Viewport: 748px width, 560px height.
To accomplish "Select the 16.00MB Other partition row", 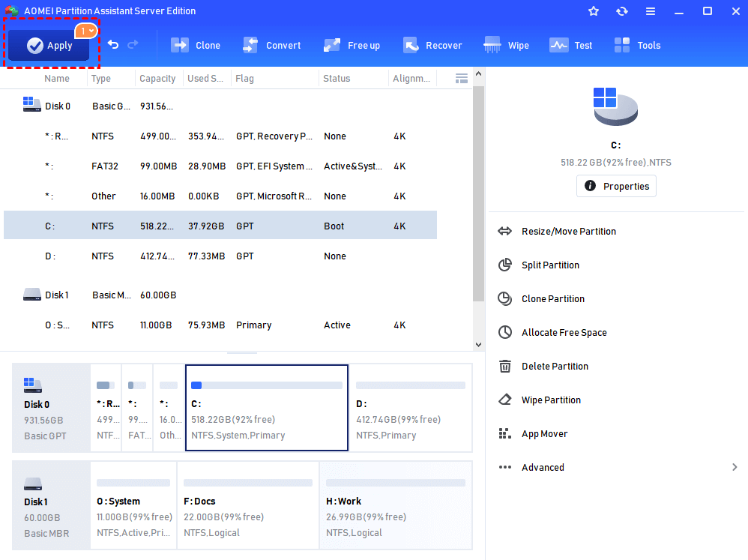I will pos(220,196).
